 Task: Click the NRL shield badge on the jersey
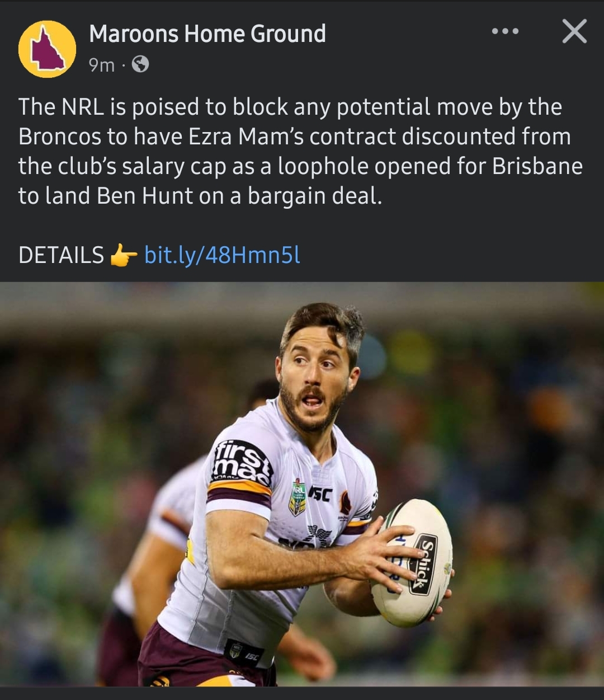(297, 497)
